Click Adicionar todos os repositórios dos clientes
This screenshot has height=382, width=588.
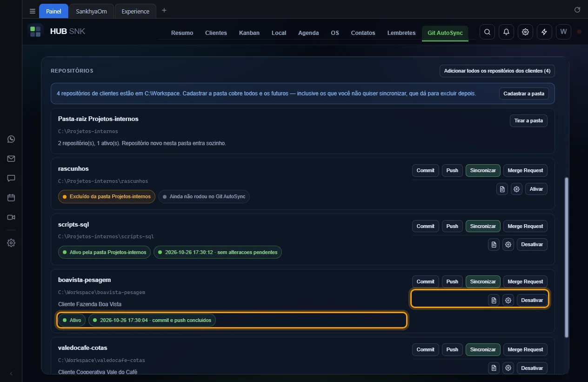point(497,71)
